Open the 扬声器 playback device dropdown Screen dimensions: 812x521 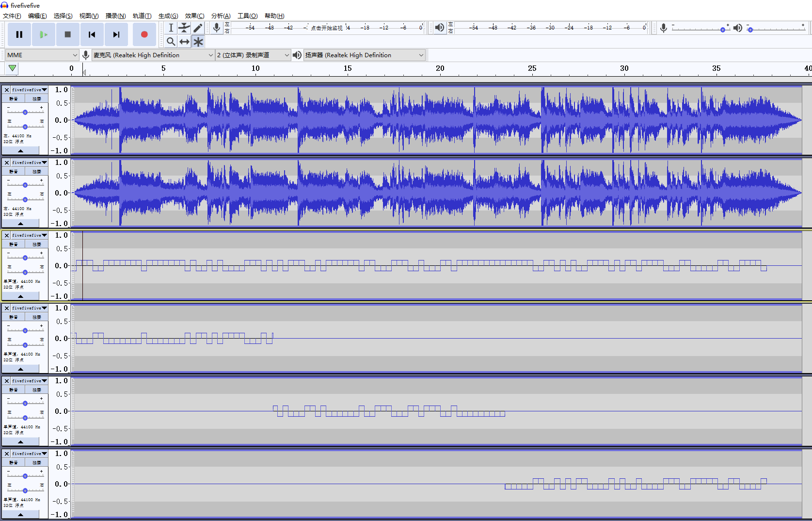[365, 55]
